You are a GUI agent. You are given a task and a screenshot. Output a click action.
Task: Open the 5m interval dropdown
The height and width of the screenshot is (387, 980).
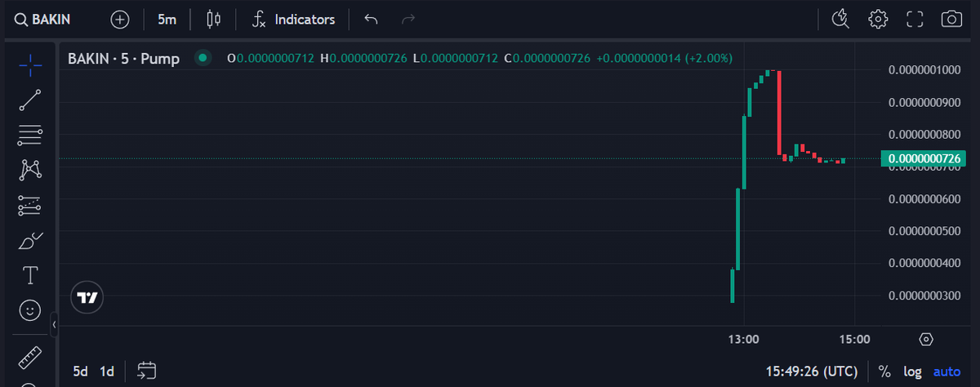[x=167, y=19]
